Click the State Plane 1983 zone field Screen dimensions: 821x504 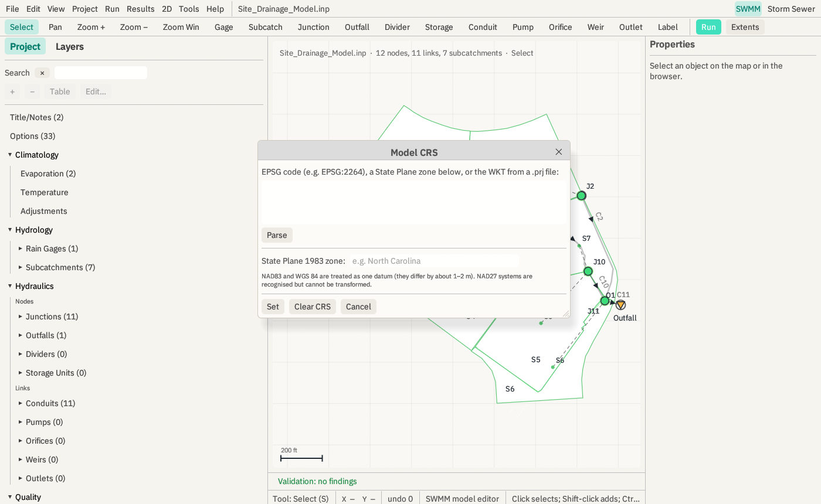point(434,261)
